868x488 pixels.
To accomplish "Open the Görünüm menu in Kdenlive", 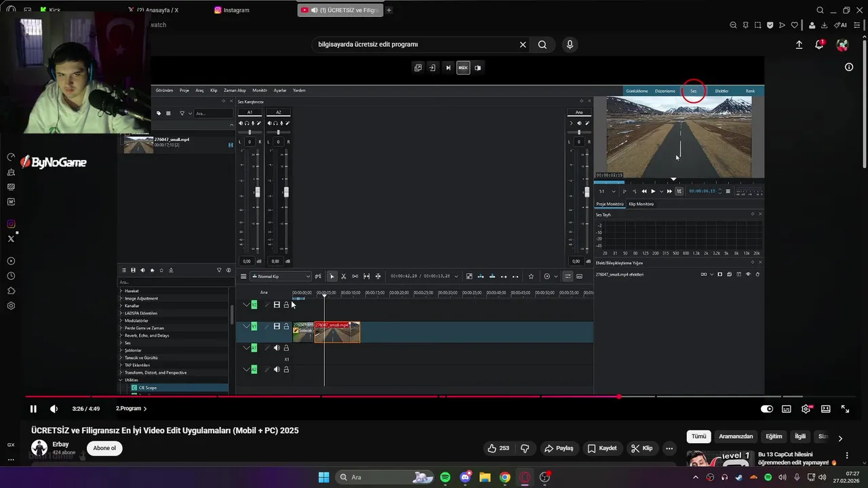I will (164, 90).
